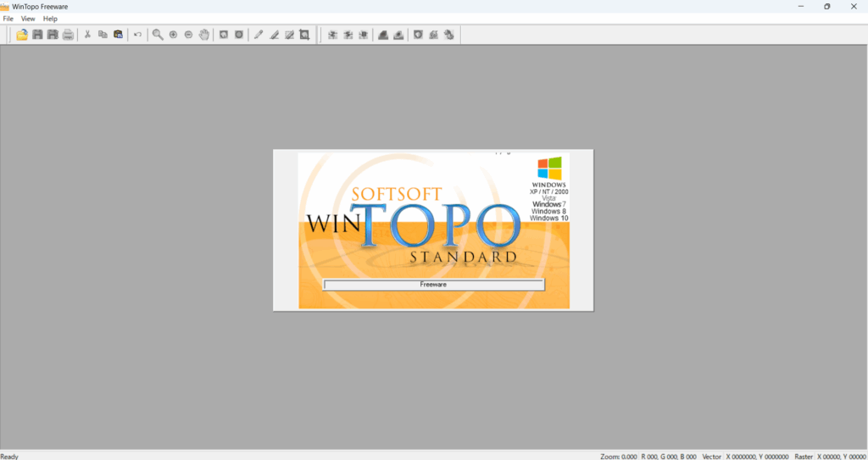
Task: Click the icon between the shield and last icons
Action: tap(434, 35)
